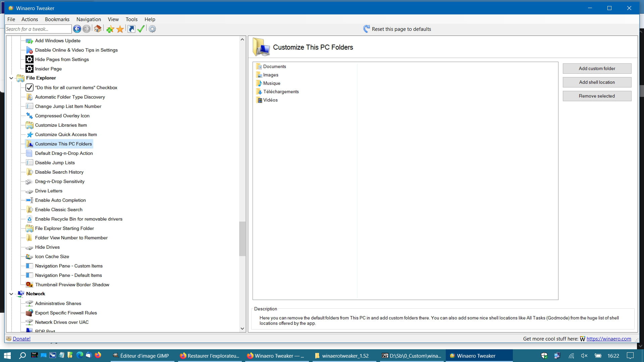The image size is (644, 362).
Task: Click the Compressed Overlay Icon arrows icon
Action: (30, 116)
